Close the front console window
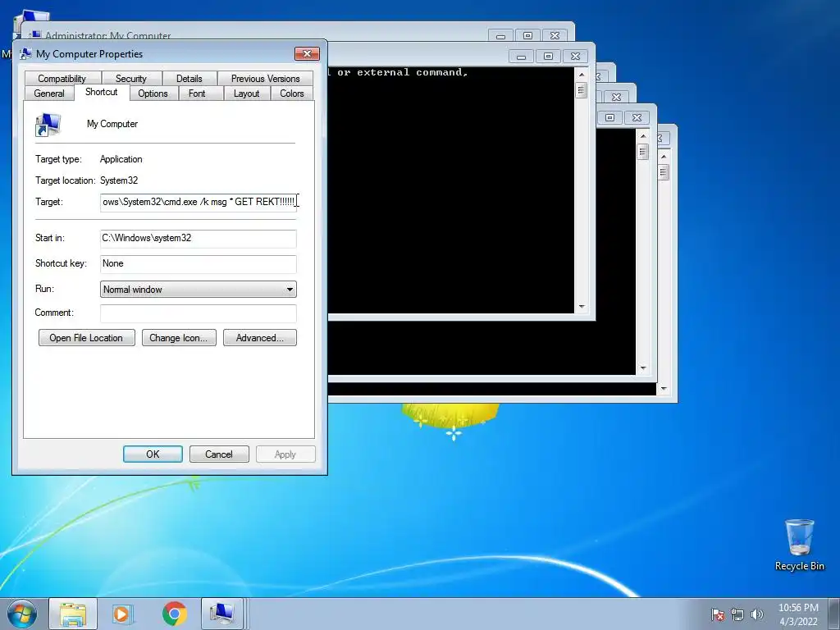The image size is (840, 630). (x=575, y=57)
